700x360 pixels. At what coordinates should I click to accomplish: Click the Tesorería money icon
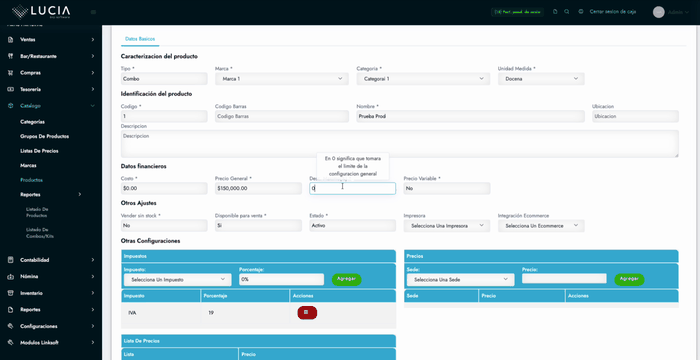tap(10, 89)
